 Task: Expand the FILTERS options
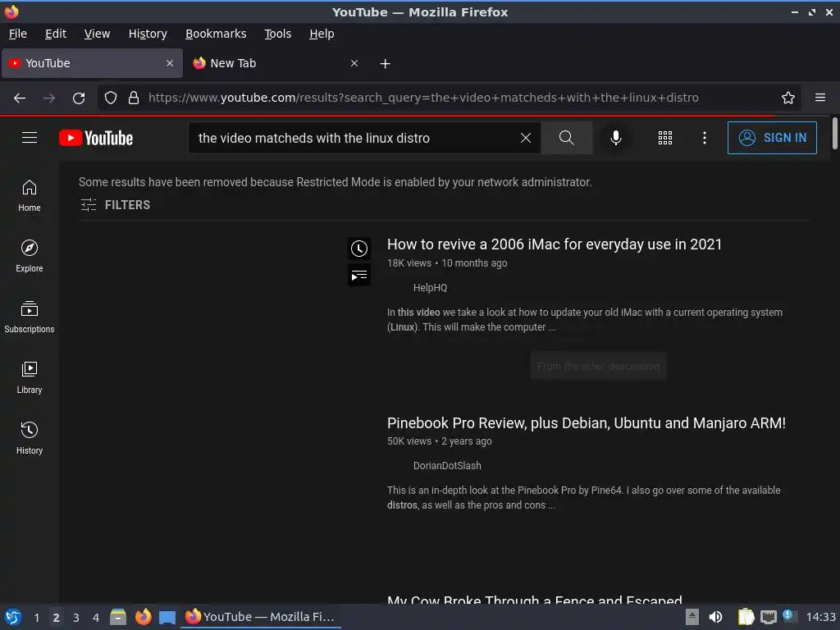click(115, 204)
